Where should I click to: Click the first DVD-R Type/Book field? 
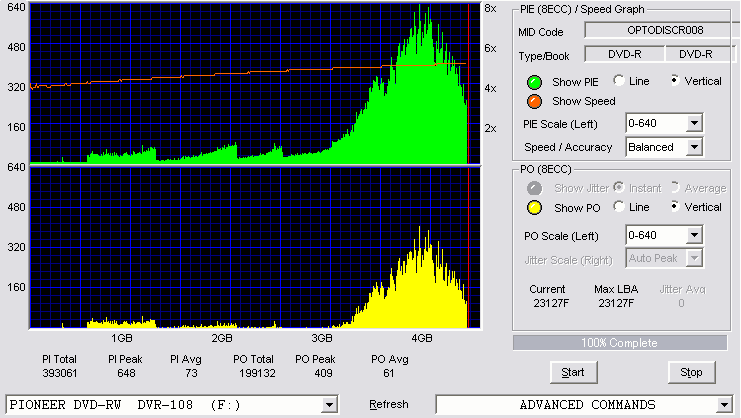pyautogui.click(x=625, y=54)
